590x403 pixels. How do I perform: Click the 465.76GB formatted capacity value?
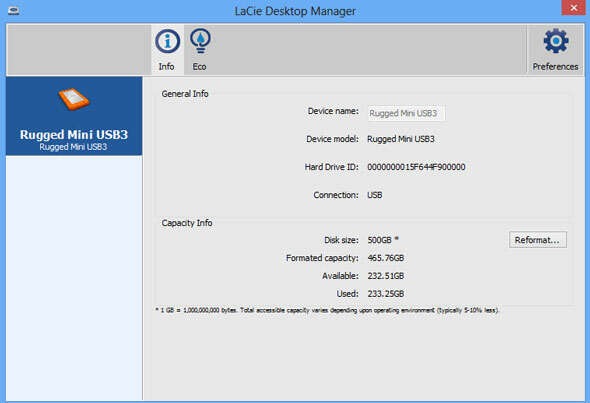tap(386, 258)
